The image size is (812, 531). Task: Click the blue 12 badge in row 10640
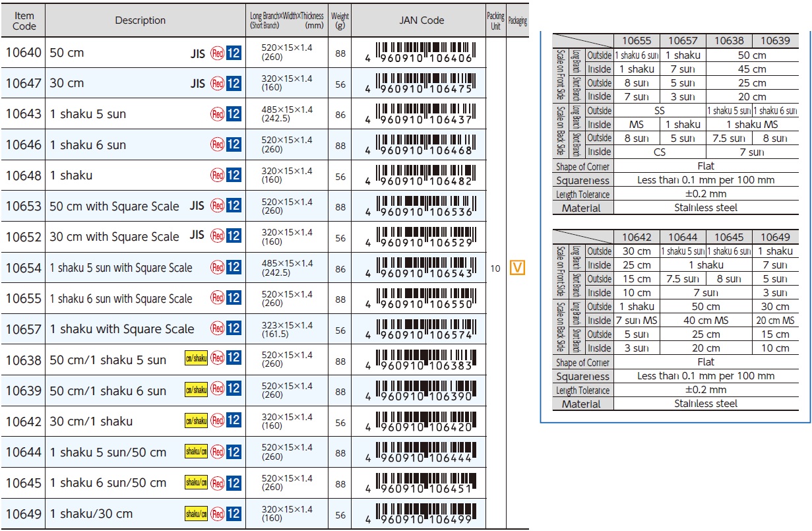point(234,53)
